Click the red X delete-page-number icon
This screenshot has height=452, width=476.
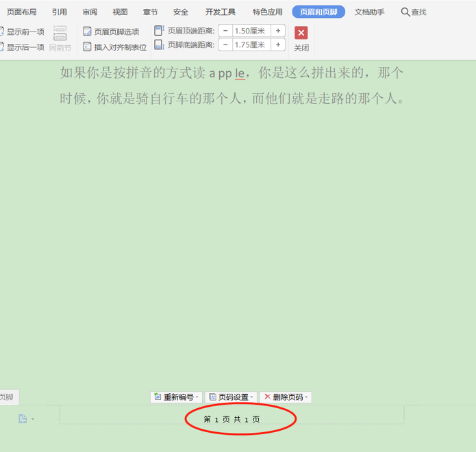click(x=267, y=397)
